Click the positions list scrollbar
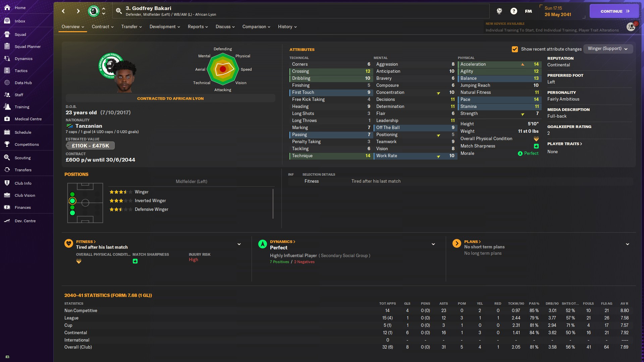The height and width of the screenshot is (362, 644). [273, 203]
